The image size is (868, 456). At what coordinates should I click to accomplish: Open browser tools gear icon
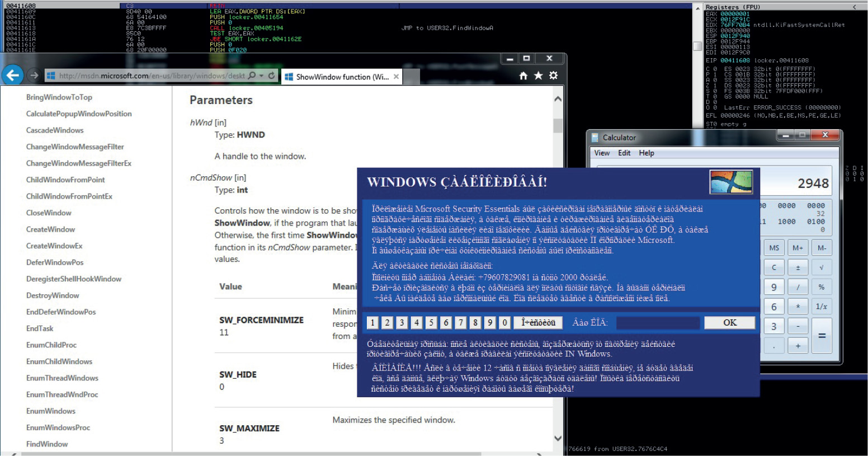pyautogui.click(x=553, y=76)
